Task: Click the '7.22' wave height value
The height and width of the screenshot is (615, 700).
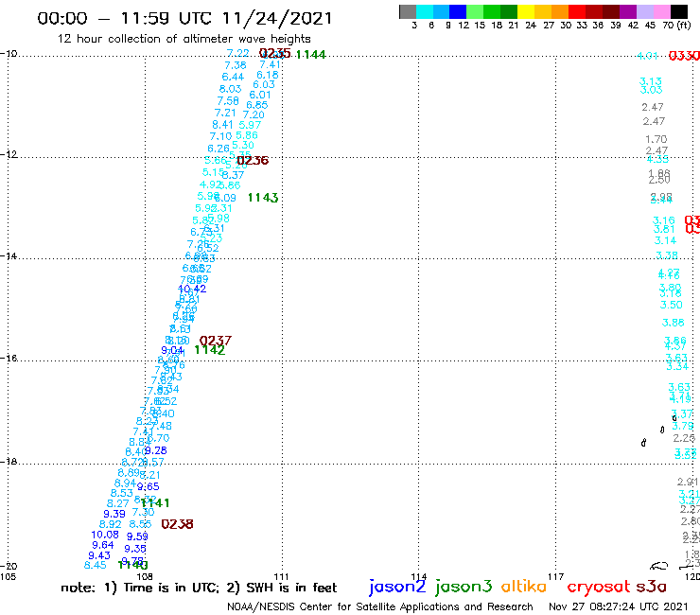Action: point(238,53)
